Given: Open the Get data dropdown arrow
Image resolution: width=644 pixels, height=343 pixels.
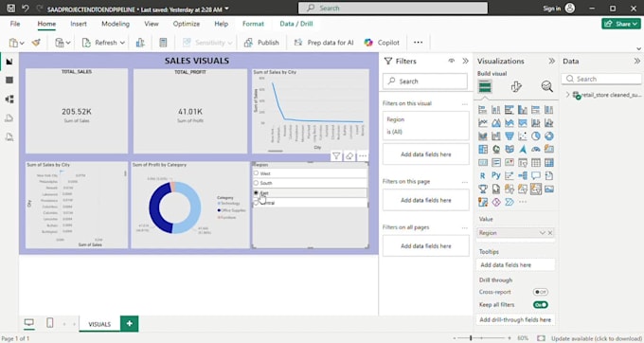Looking at the screenshot, I should point(68,43).
